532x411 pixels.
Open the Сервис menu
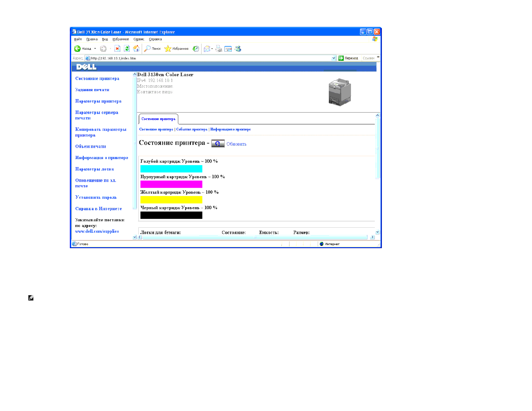click(139, 39)
